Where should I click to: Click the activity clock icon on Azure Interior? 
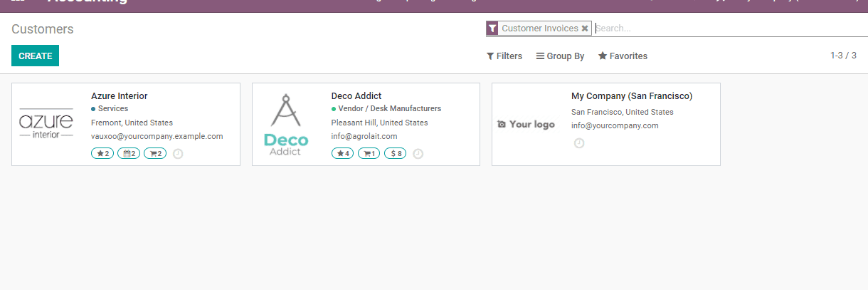point(178,153)
